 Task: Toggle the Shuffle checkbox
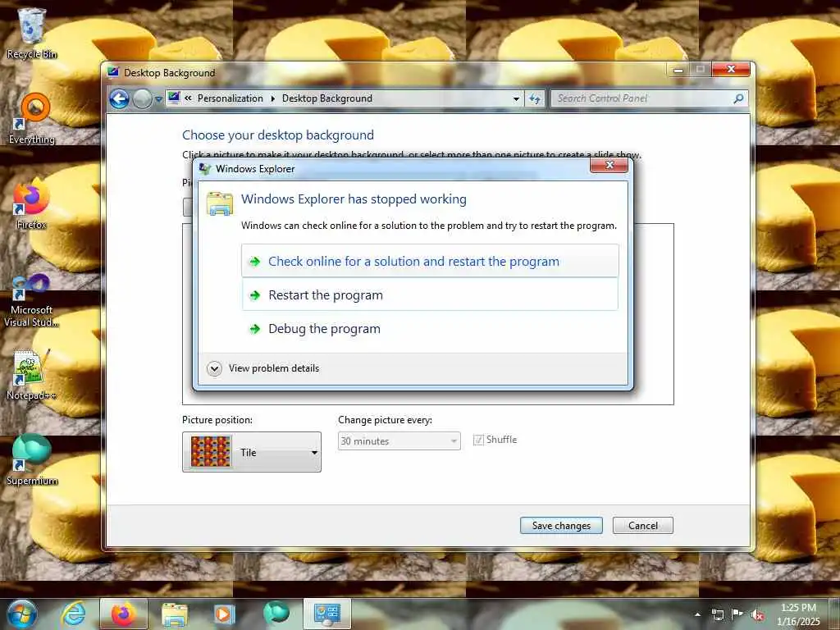click(x=478, y=440)
